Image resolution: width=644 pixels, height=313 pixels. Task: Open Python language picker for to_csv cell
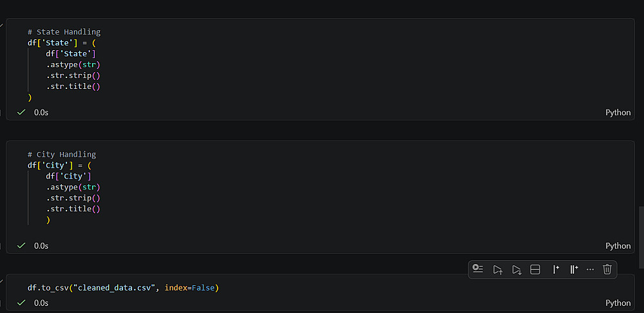tap(618, 303)
